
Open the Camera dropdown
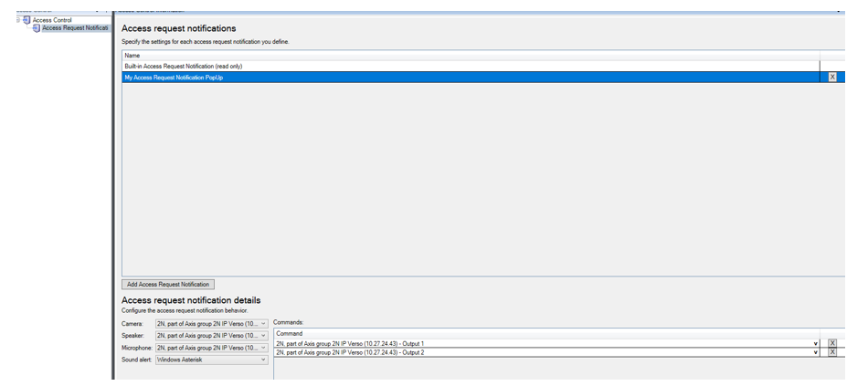(264, 324)
